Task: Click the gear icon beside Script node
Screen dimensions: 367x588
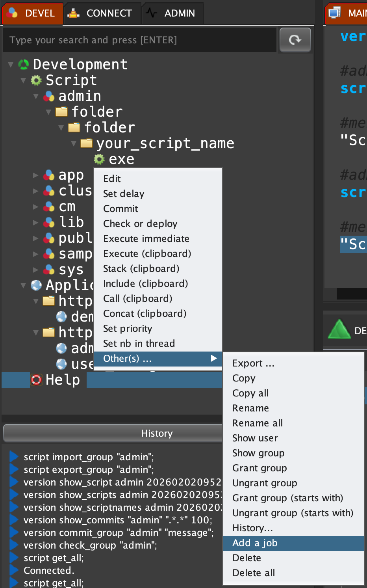Action: coord(36,80)
